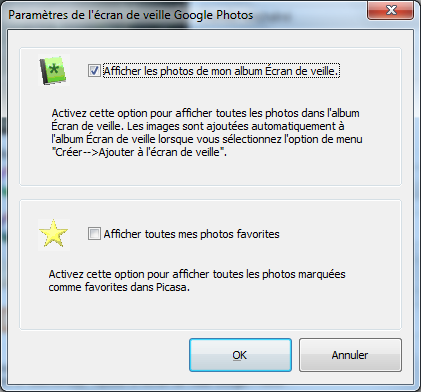Viewport: 421px width, 392px height.
Task: Enable the Afficher toutes mes photos favorites checkbox
Action: click(x=94, y=234)
